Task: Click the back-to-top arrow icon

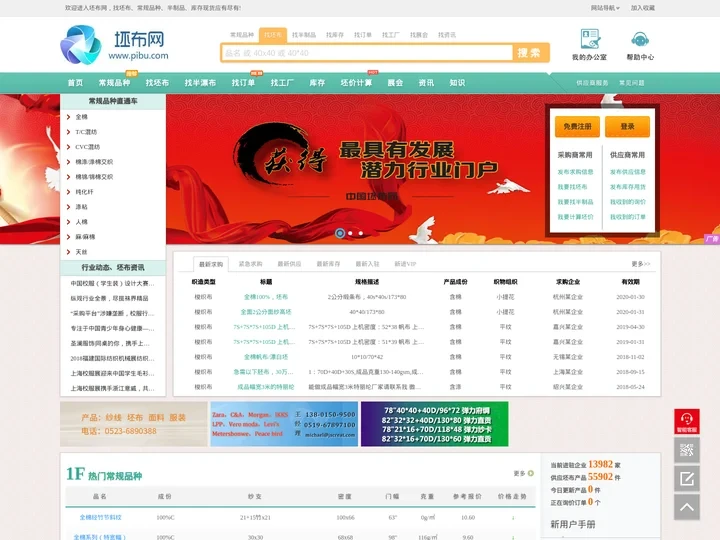Action: click(x=686, y=507)
